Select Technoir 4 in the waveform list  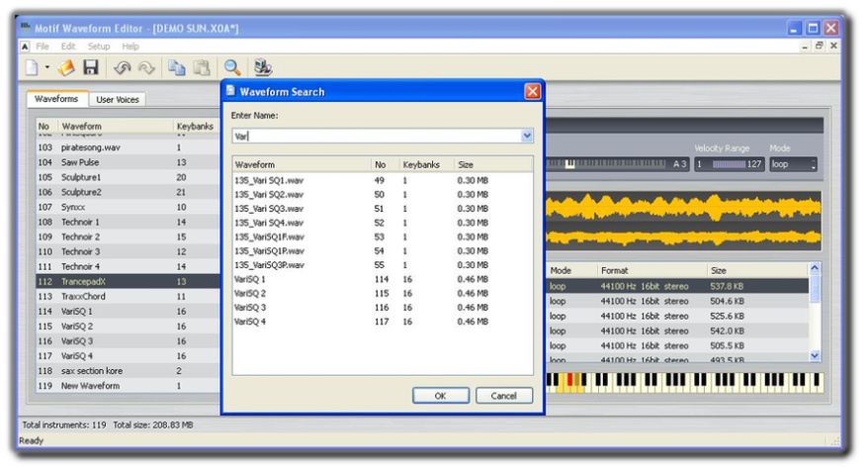pyautogui.click(x=128, y=266)
